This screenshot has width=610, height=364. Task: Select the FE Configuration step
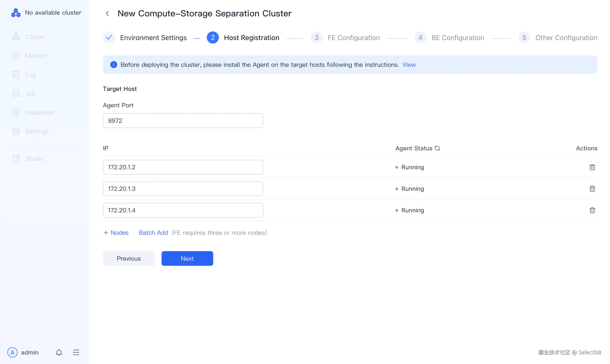click(x=353, y=38)
